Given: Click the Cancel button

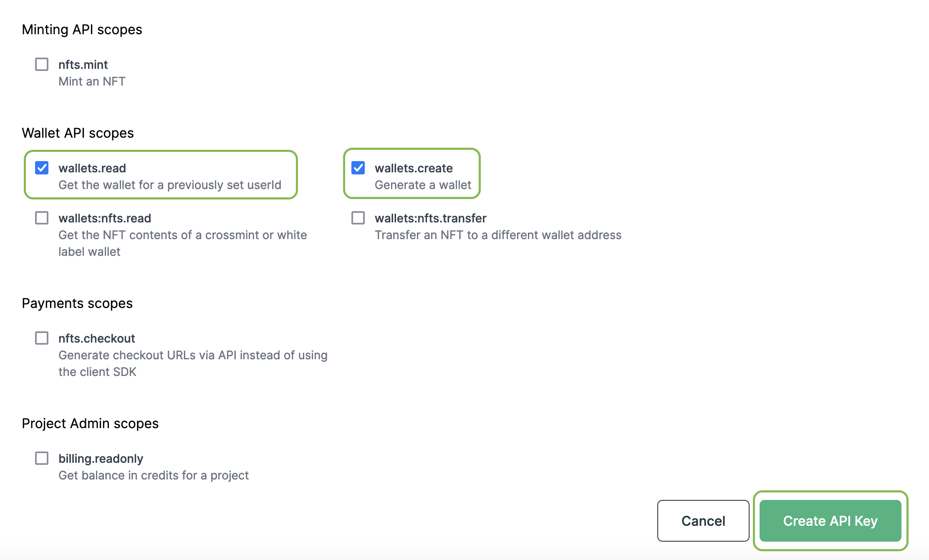Looking at the screenshot, I should click(x=703, y=521).
